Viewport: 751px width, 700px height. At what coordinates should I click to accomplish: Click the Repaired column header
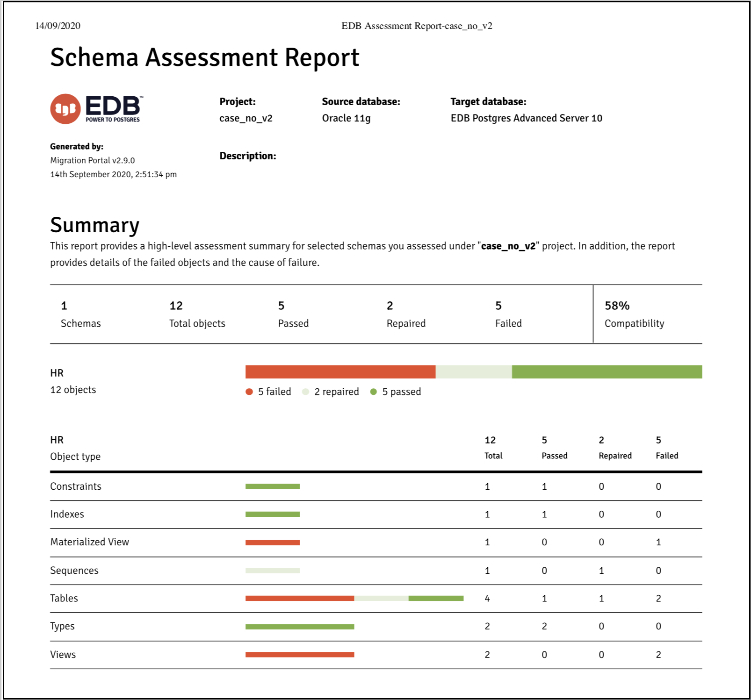[615, 456]
